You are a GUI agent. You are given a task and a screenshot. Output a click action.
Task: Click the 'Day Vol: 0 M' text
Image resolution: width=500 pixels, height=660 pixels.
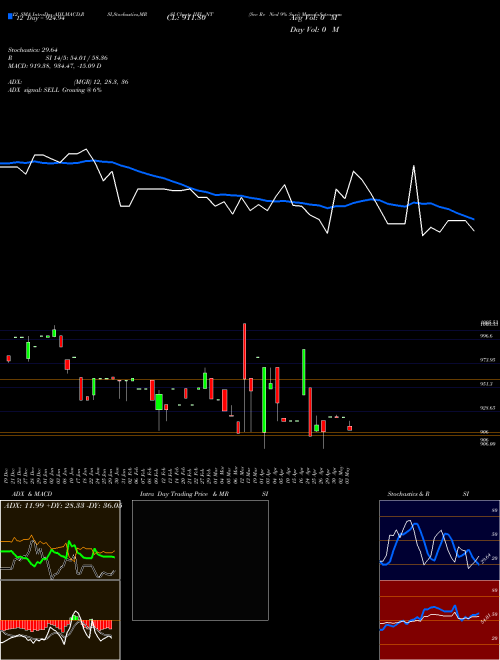[x=314, y=30]
